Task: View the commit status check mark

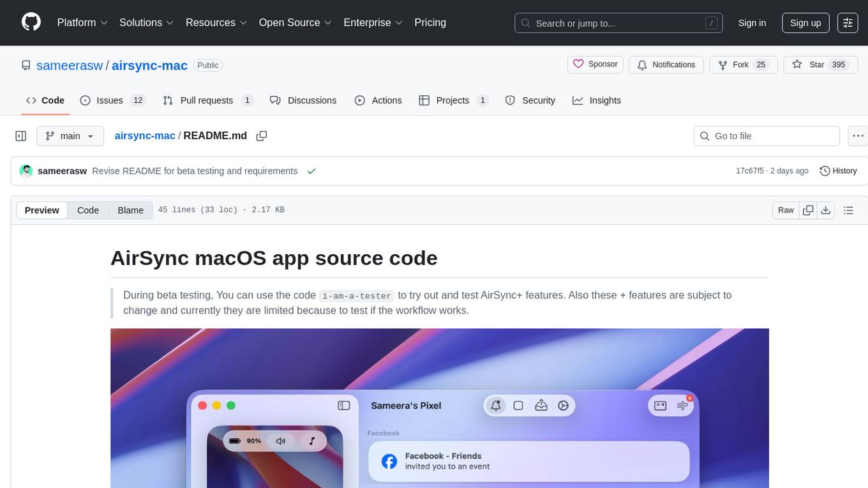Action: (x=311, y=171)
